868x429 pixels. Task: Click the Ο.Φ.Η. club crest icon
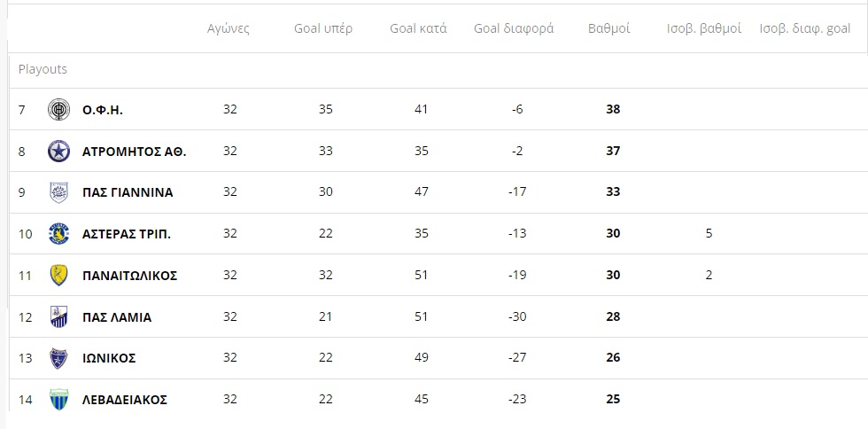pos(58,109)
